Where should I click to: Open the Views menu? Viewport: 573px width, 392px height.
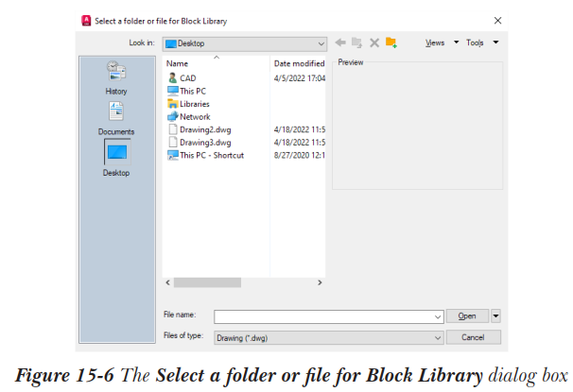click(x=435, y=43)
